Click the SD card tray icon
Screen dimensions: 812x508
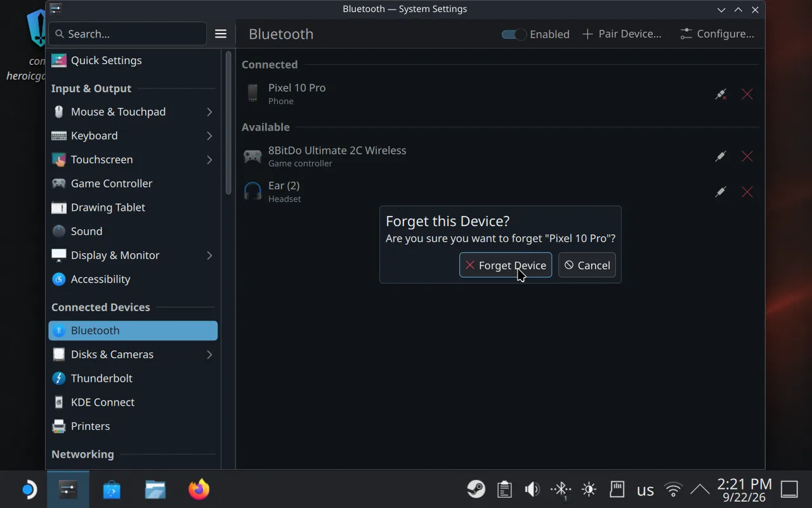pyautogui.click(x=617, y=489)
